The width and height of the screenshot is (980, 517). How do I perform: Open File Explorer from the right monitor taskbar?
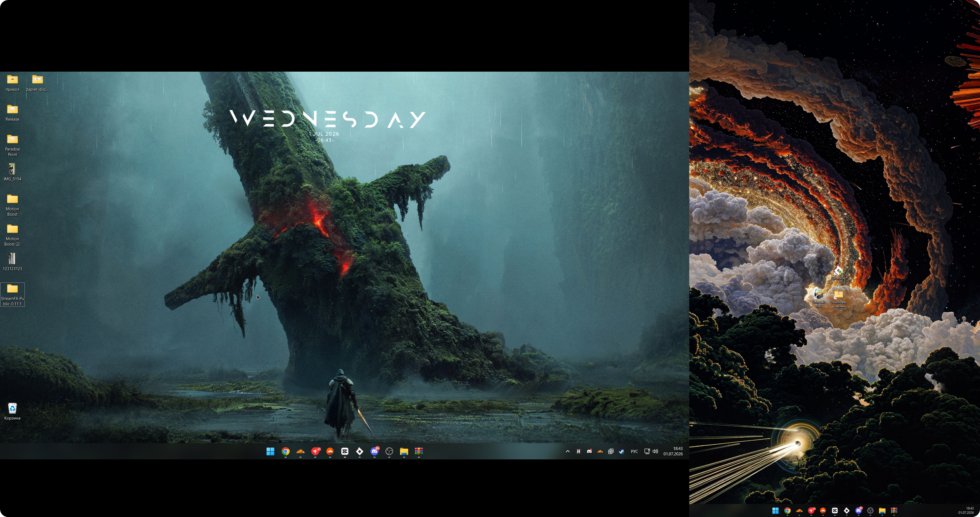882,511
